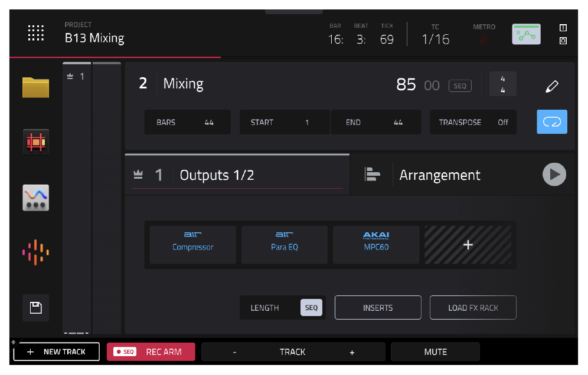Click the crown icon in track strip
Image resolution: width=588 pixels, height=375 pixels.
(70, 77)
